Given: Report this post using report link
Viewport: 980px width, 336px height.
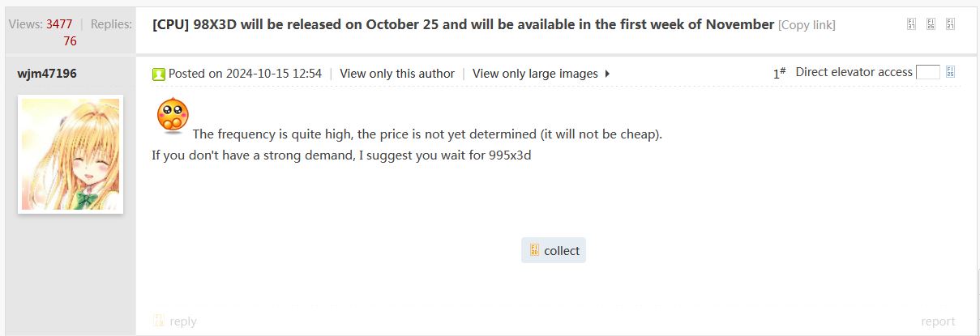Looking at the screenshot, I should click(x=938, y=321).
